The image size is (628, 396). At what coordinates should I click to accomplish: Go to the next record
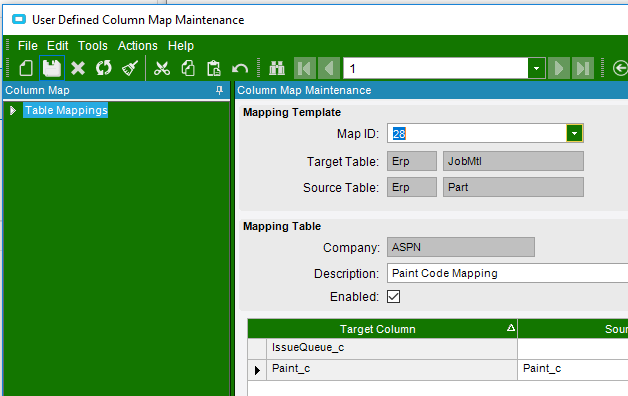559,68
